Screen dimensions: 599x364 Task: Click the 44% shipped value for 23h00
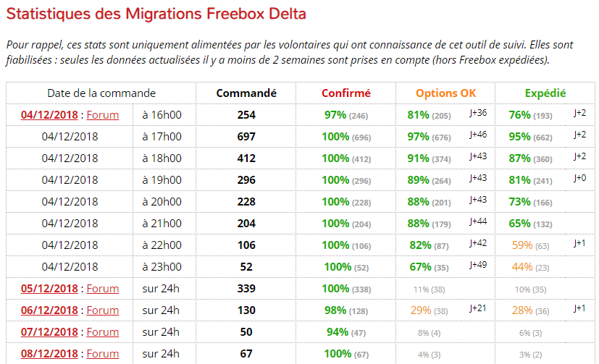[522, 266]
